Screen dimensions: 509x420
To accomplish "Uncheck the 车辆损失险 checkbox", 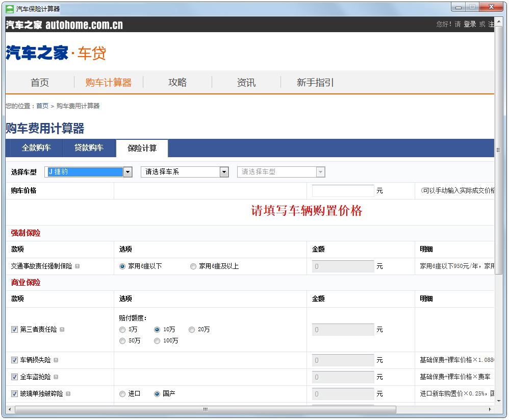I will (14, 360).
